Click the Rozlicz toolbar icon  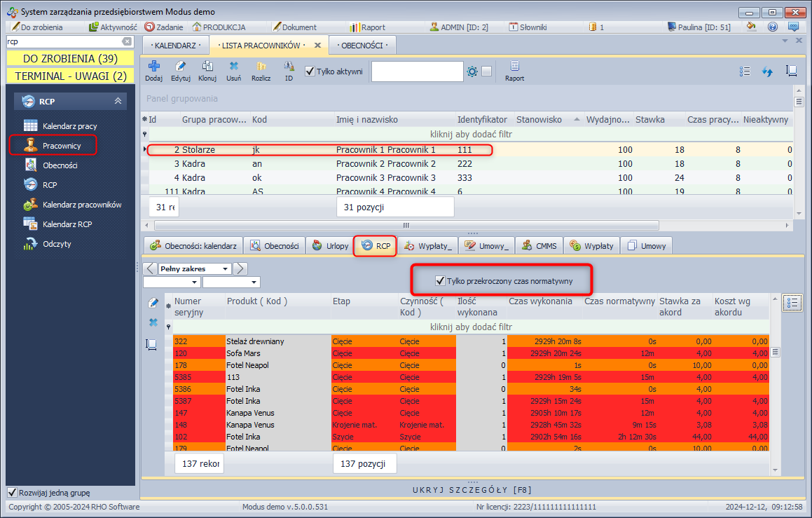click(x=261, y=67)
